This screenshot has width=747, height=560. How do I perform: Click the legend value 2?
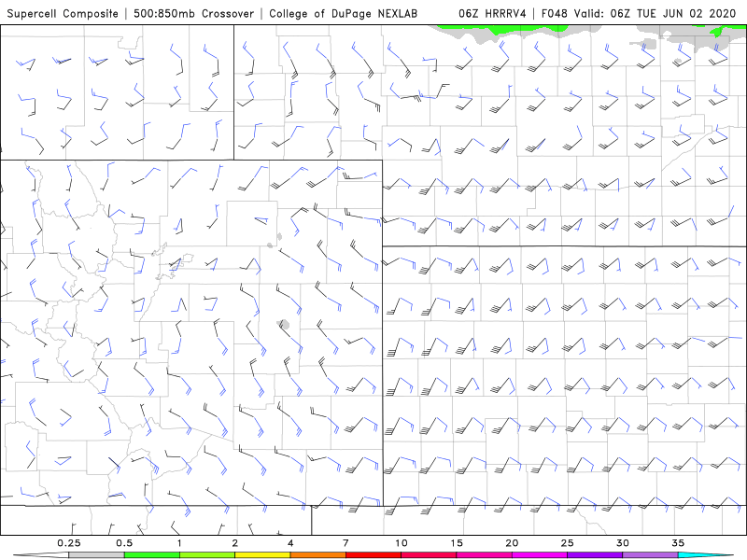235,543
